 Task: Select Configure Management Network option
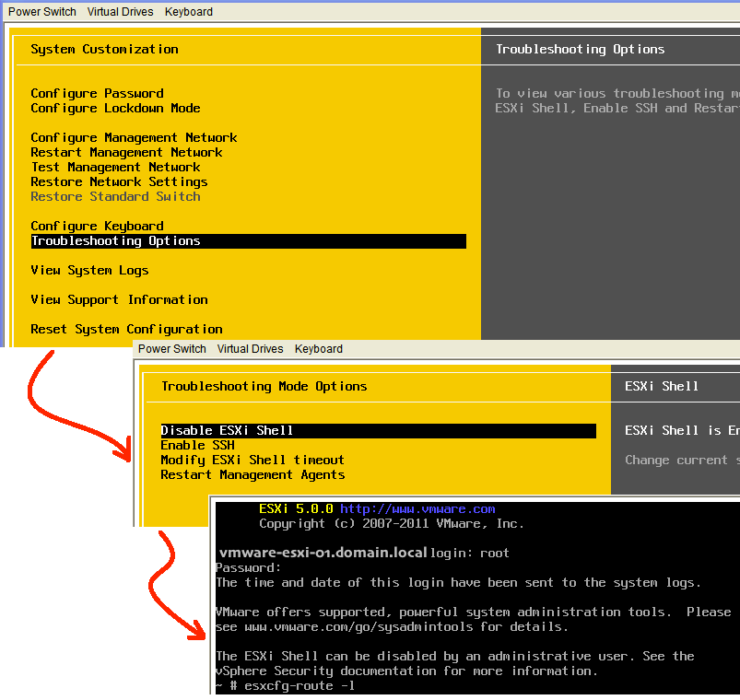tap(134, 138)
